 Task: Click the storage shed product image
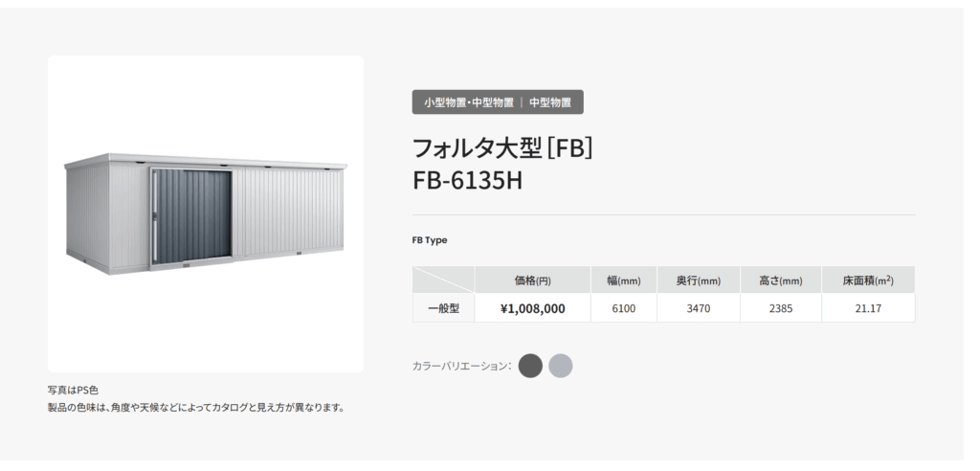(x=206, y=213)
